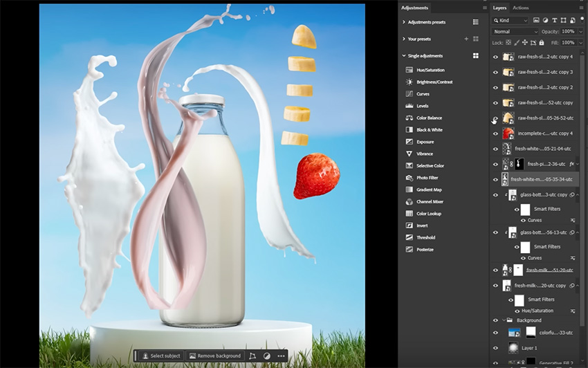Lock transparent pixels
588x368 pixels.
(508, 43)
